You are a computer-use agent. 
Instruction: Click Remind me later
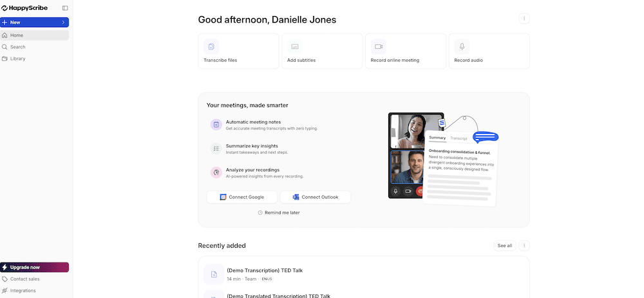(278, 212)
